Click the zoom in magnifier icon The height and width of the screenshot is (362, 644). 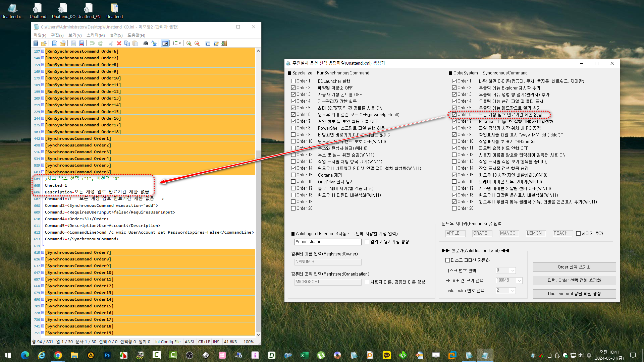tap(189, 43)
